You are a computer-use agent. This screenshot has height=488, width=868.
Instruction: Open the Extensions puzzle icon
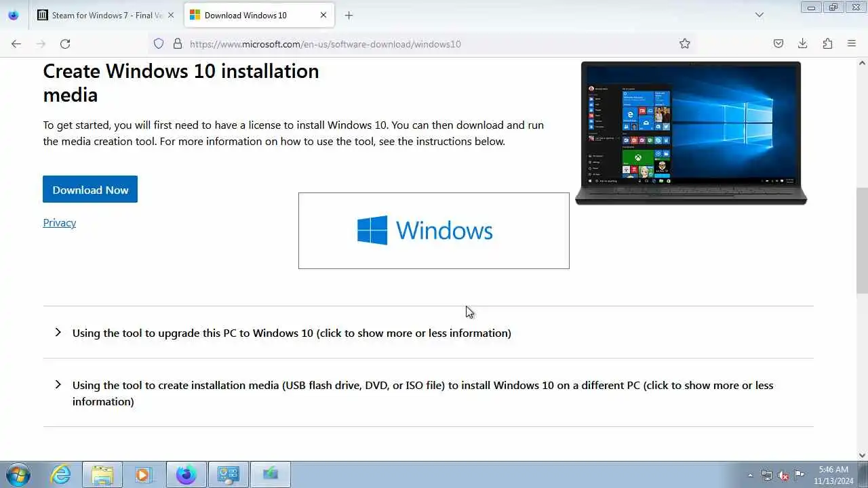tap(827, 44)
